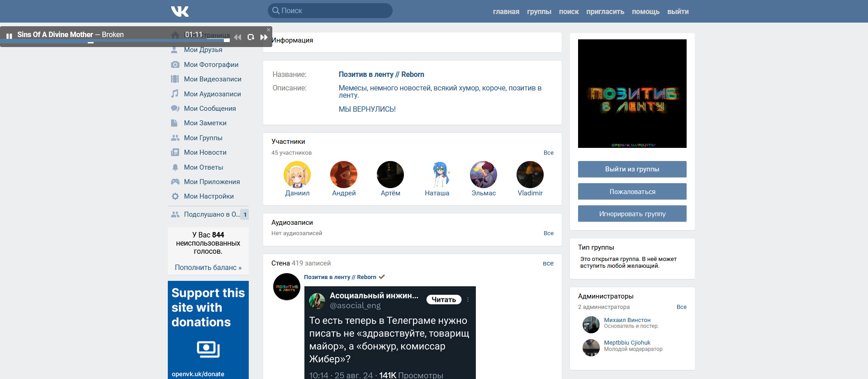Click the 45 участников count text
Screen dimensions: 868x379
(291, 153)
